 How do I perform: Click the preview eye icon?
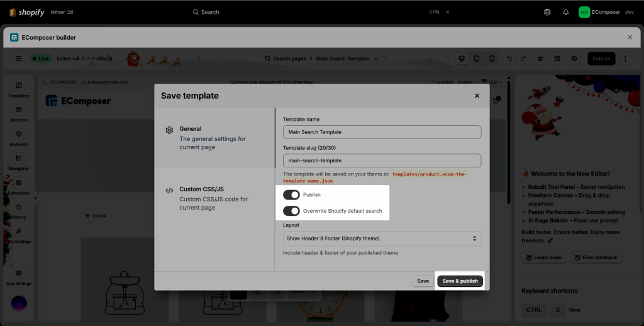tap(574, 59)
